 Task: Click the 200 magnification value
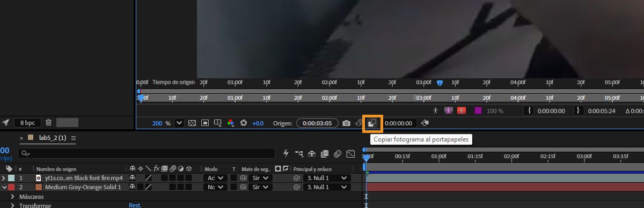[x=157, y=123]
